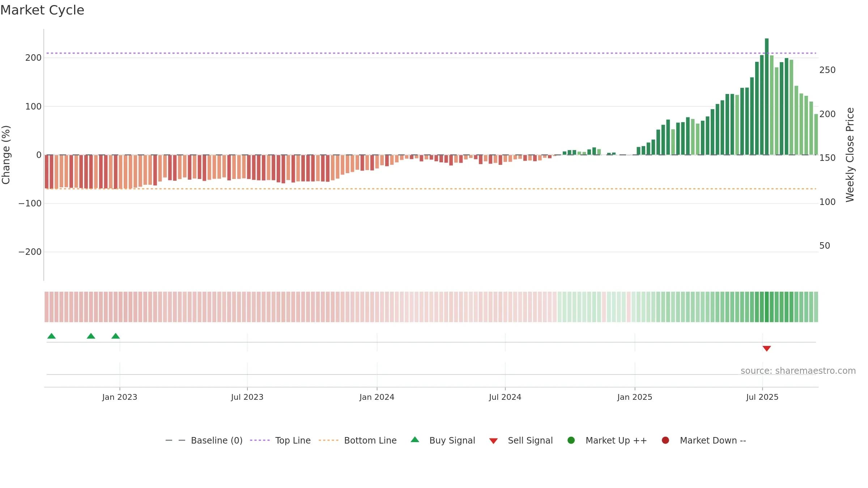Click the Jul 2025 x-axis label
The height and width of the screenshot is (488, 868).
pyautogui.click(x=762, y=397)
